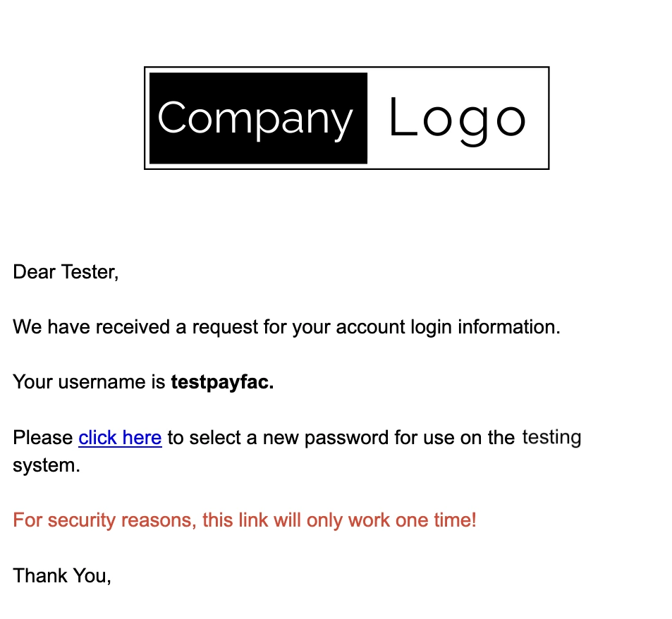Click the "Your username is" text
The height and width of the screenshot is (619, 672).
[89, 382]
